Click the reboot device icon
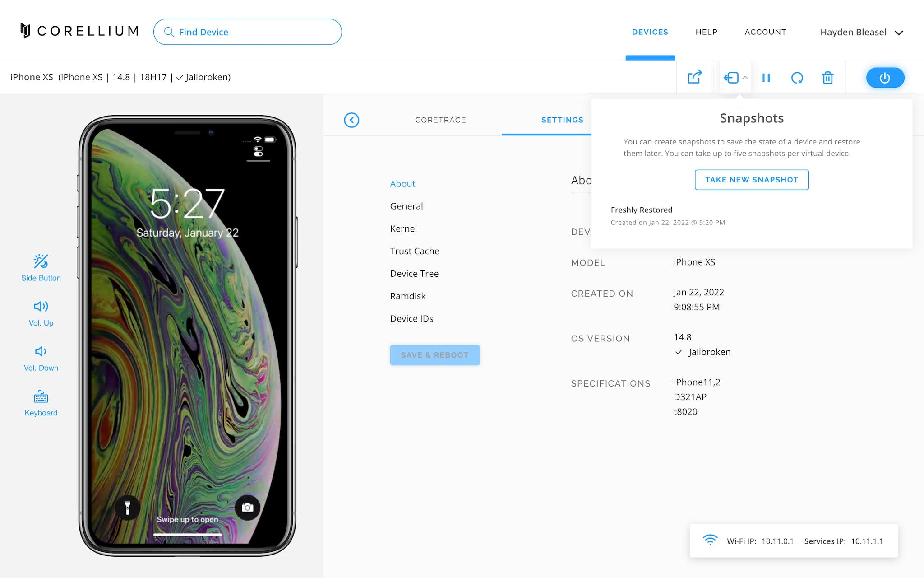This screenshot has width=924, height=578. click(x=797, y=78)
